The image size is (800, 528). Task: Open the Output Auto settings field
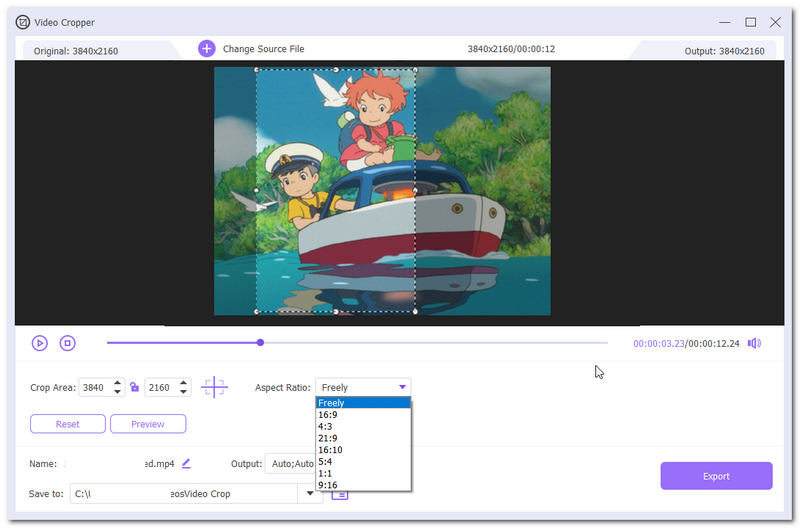point(291,464)
